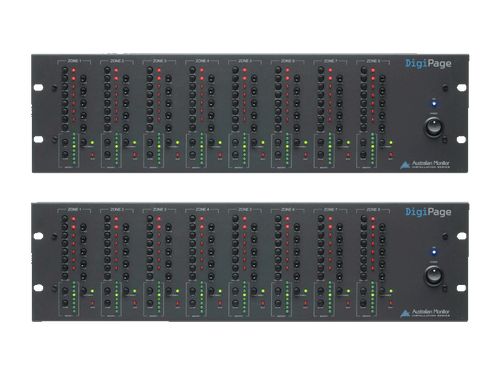Select the ZONE 5 label on top unit
The width and height of the screenshot is (500, 375).
pos(245,61)
